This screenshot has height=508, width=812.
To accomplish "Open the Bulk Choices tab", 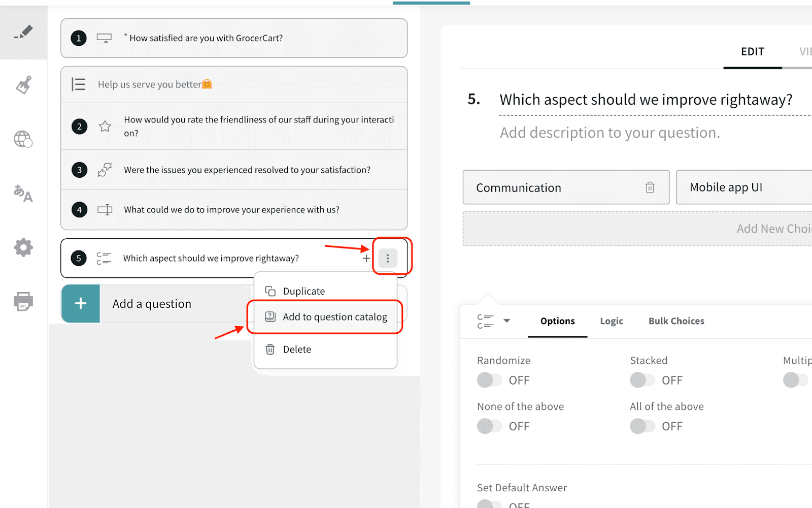I will click(676, 321).
